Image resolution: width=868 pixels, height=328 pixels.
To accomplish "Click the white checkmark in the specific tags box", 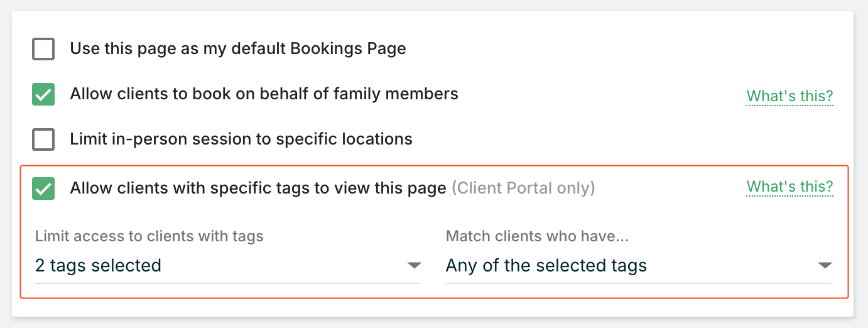I will pyautogui.click(x=43, y=189).
